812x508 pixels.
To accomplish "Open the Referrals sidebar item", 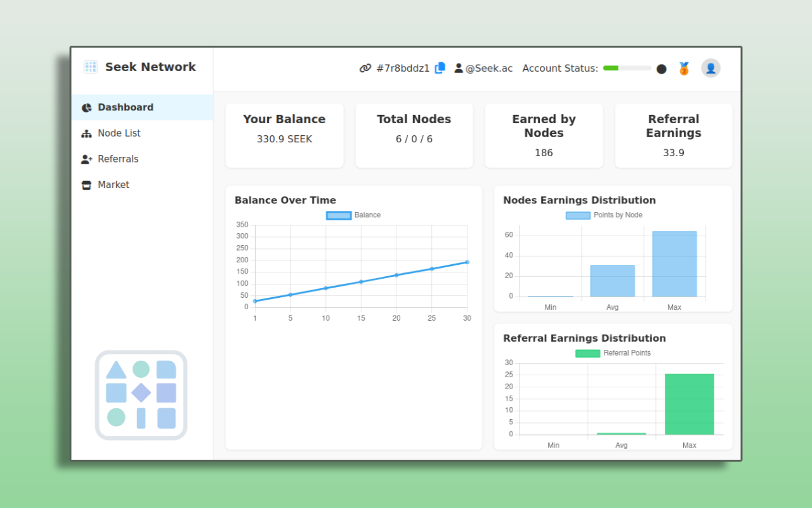I will (118, 159).
